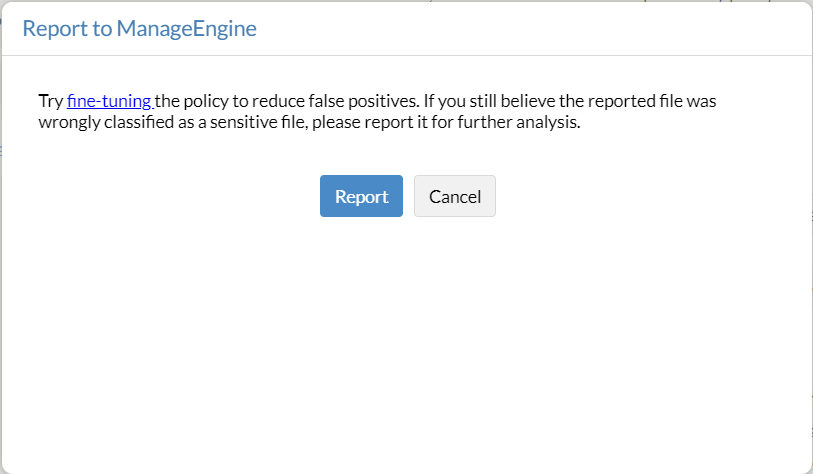Click empty dialog area below the buttons
813x474 pixels.
coord(406,340)
